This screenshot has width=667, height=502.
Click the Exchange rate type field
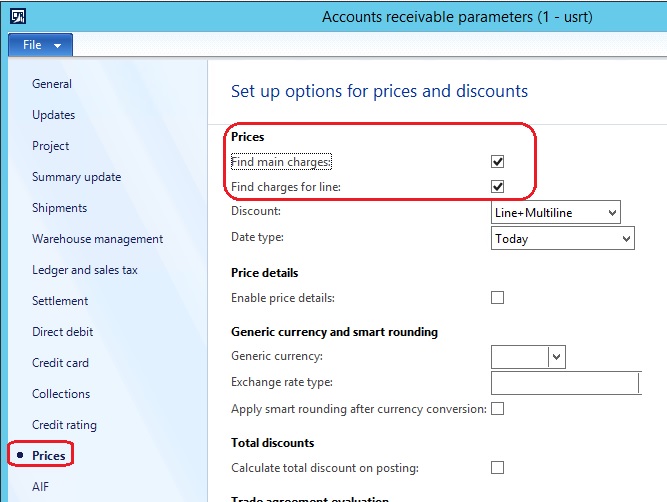coord(565,383)
